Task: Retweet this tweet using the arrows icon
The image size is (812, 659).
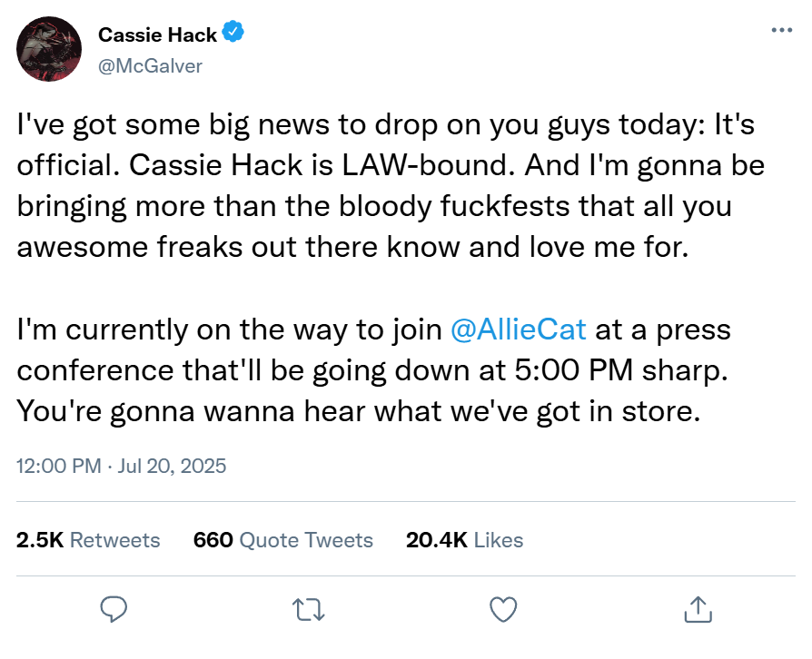Action: pos(309,608)
